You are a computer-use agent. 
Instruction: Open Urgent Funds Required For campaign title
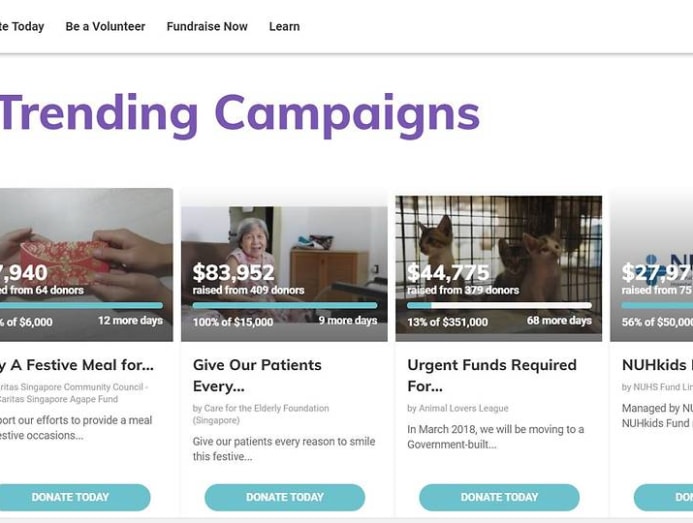pyautogui.click(x=491, y=375)
